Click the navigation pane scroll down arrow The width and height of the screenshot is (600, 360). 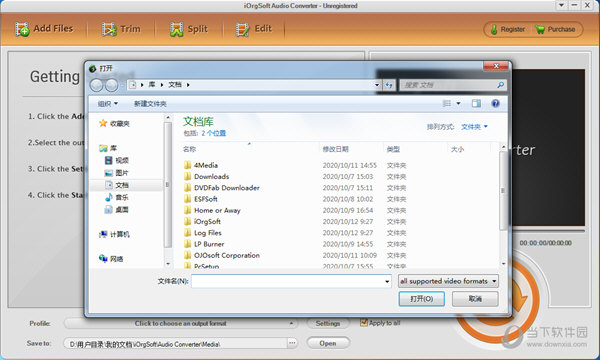pyautogui.click(x=168, y=264)
